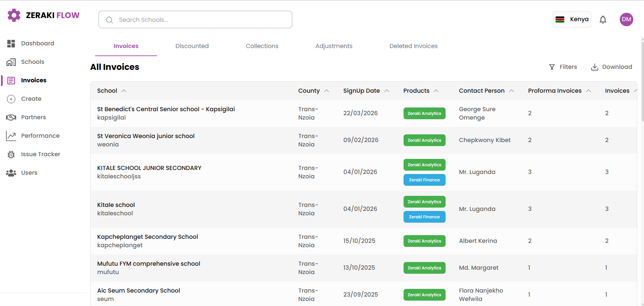Open notifications bell
The width and height of the screenshot is (644, 306).
click(603, 19)
